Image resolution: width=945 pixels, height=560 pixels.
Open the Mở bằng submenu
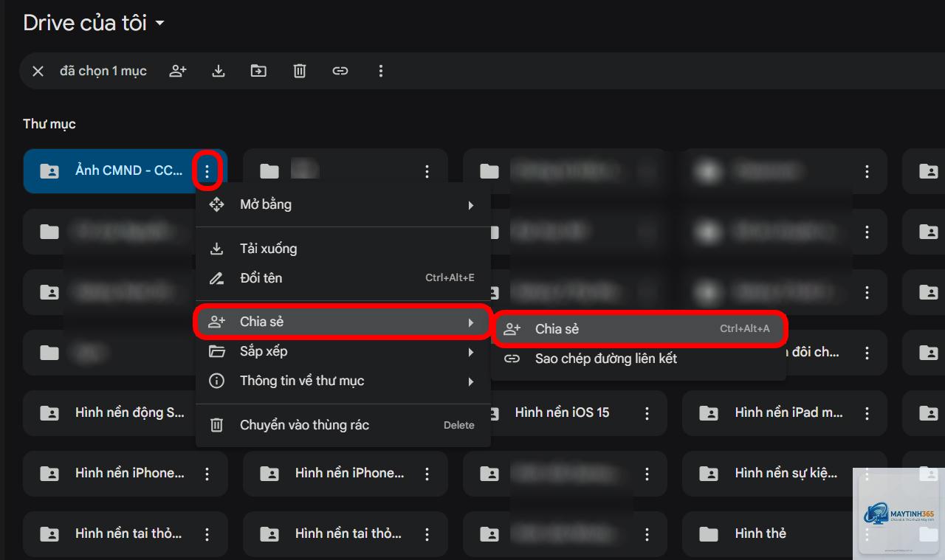(x=343, y=204)
